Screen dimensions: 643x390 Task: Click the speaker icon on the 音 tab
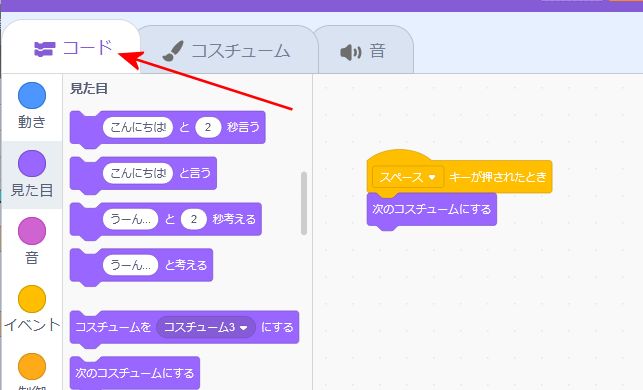[x=351, y=52]
